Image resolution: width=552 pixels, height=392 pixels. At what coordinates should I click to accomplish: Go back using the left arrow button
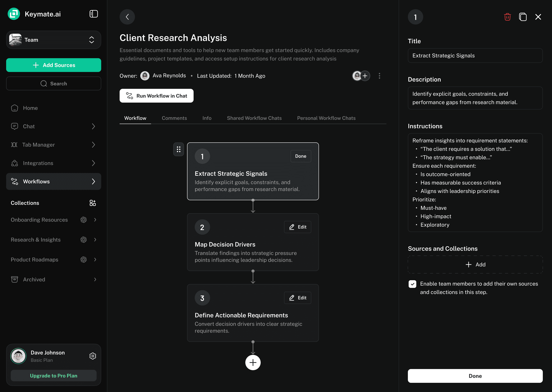pos(127,17)
